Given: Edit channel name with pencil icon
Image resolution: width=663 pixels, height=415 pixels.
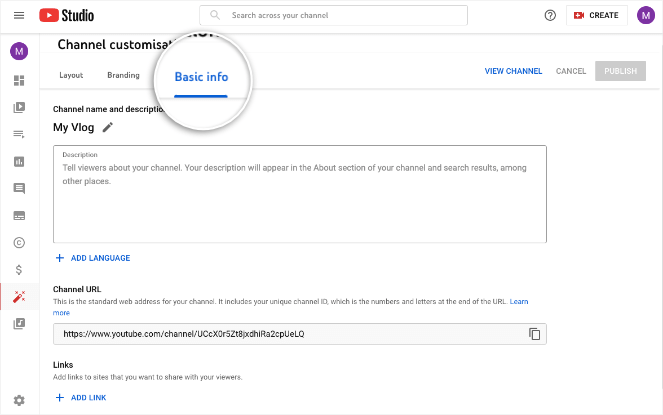Looking at the screenshot, I should (108, 127).
